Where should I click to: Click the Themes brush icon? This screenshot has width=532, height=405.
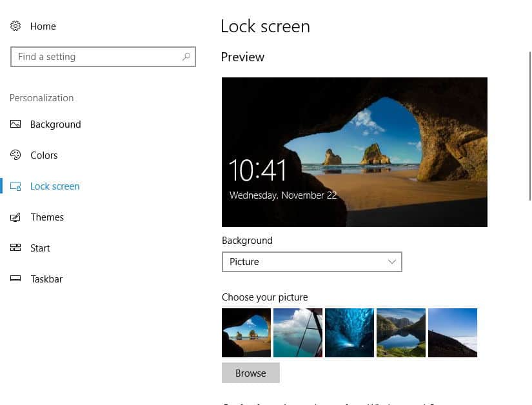coord(15,217)
